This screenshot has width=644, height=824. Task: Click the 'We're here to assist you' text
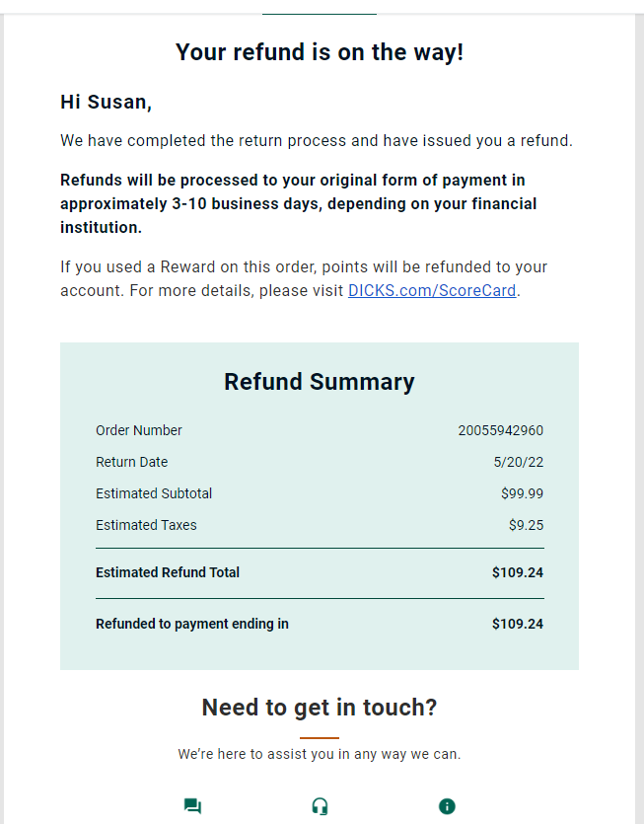(x=320, y=754)
